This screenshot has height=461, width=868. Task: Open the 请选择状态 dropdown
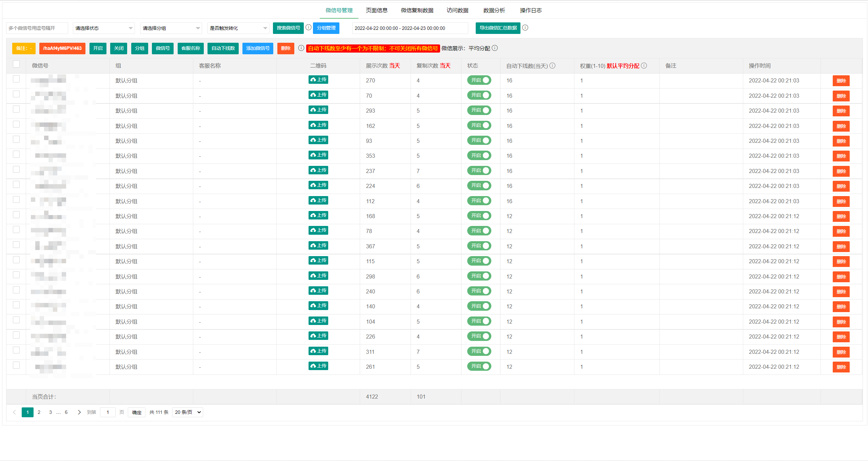pos(104,28)
